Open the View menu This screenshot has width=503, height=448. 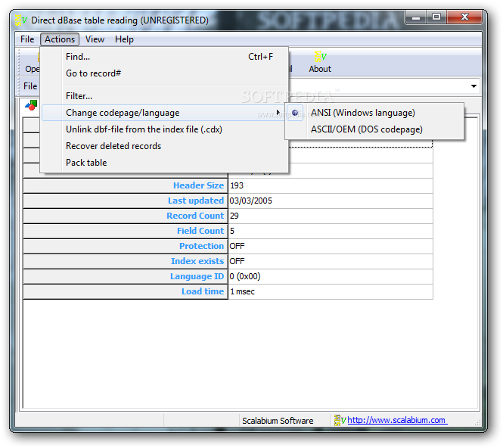(95, 39)
